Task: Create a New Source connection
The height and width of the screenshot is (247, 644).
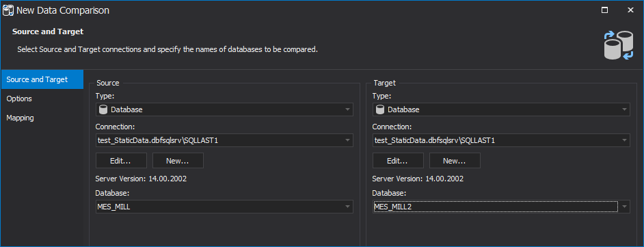Action: [178, 161]
